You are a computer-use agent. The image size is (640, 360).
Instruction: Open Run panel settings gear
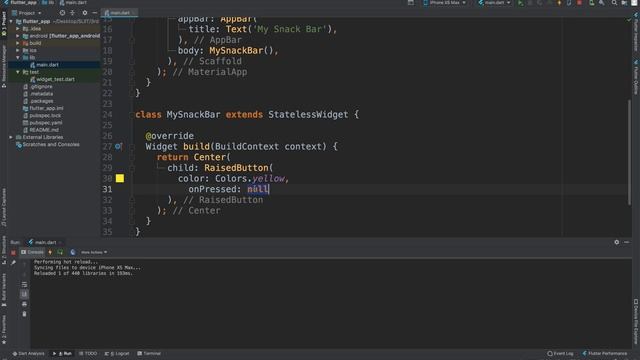616,242
